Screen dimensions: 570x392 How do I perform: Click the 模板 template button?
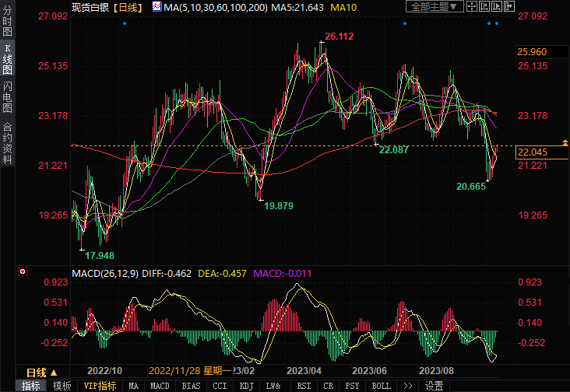[62, 386]
